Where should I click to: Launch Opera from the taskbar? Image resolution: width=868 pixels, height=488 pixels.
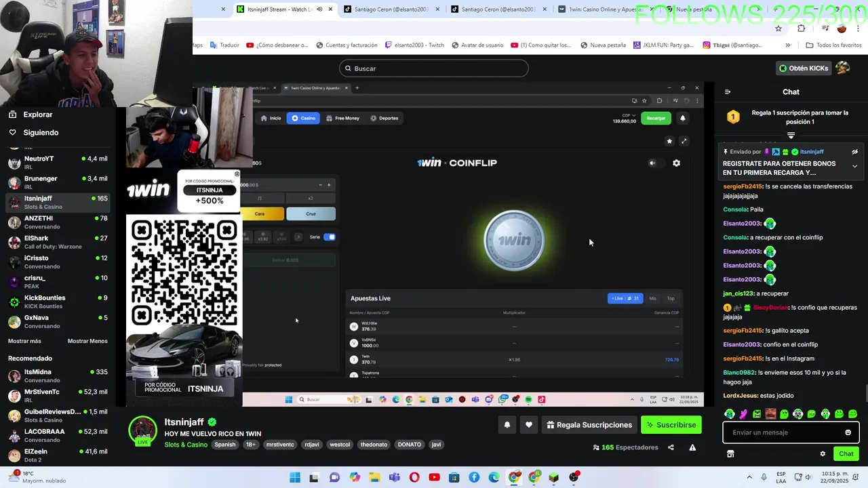[x=414, y=477]
